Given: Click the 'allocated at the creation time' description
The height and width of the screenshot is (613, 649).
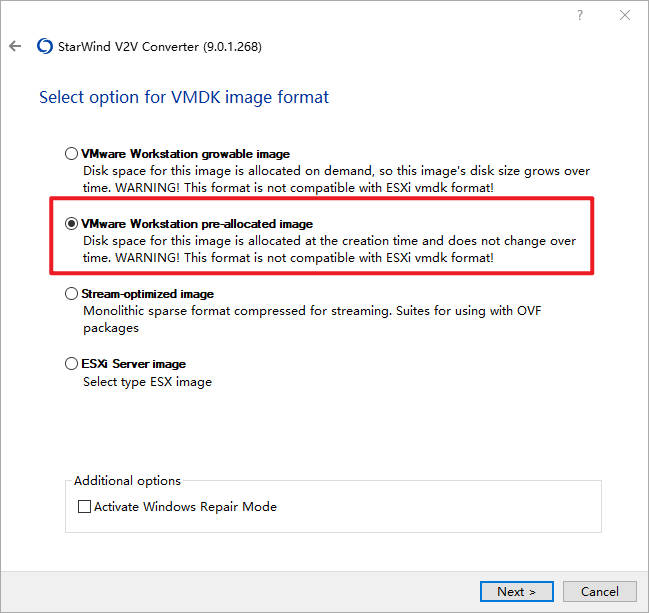Looking at the screenshot, I should point(329,249).
